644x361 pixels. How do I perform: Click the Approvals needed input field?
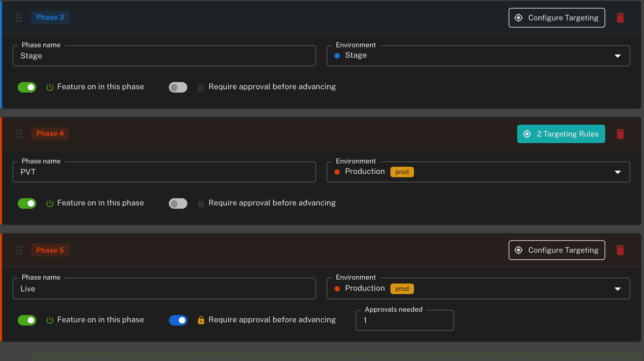point(405,320)
